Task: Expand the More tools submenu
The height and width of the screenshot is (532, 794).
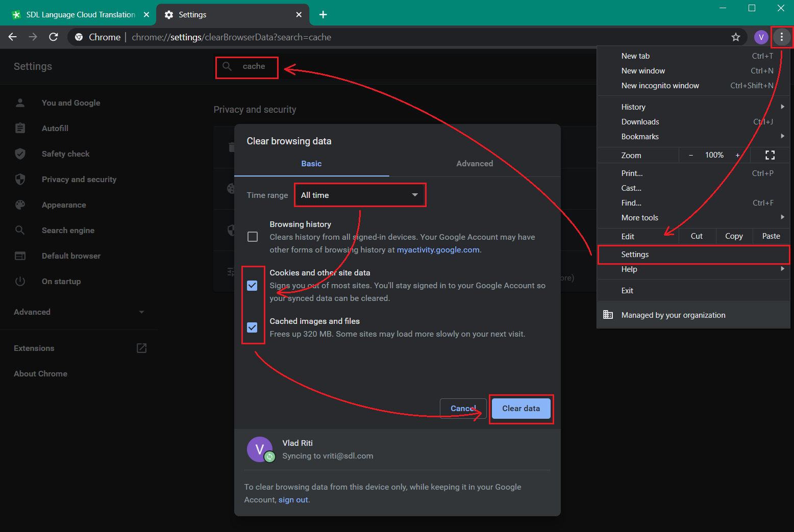Action: pyautogui.click(x=782, y=217)
